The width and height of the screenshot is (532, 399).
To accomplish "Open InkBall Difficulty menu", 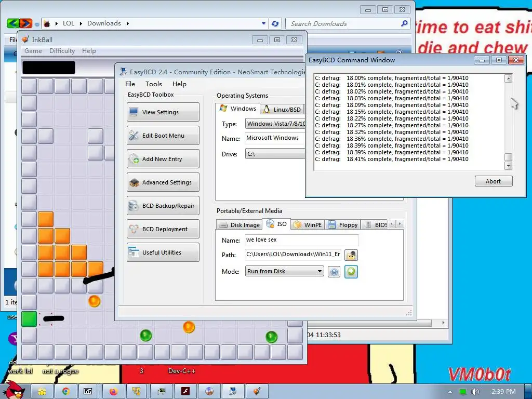I will pyautogui.click(x=62, y=51).
